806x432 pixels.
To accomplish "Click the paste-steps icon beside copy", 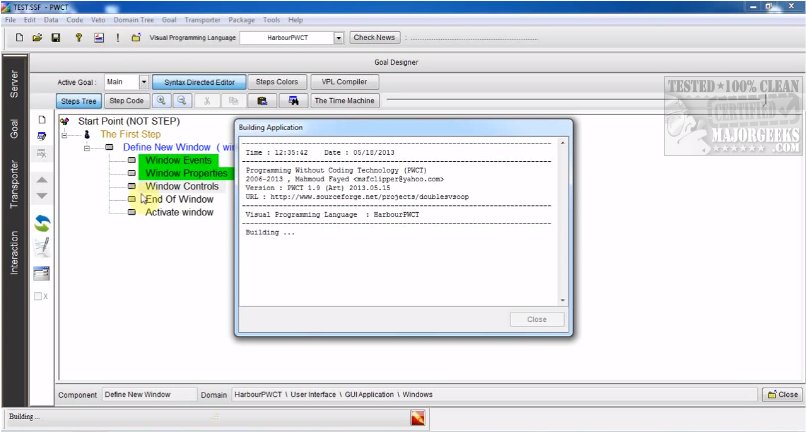I will [x=262, y=101].
